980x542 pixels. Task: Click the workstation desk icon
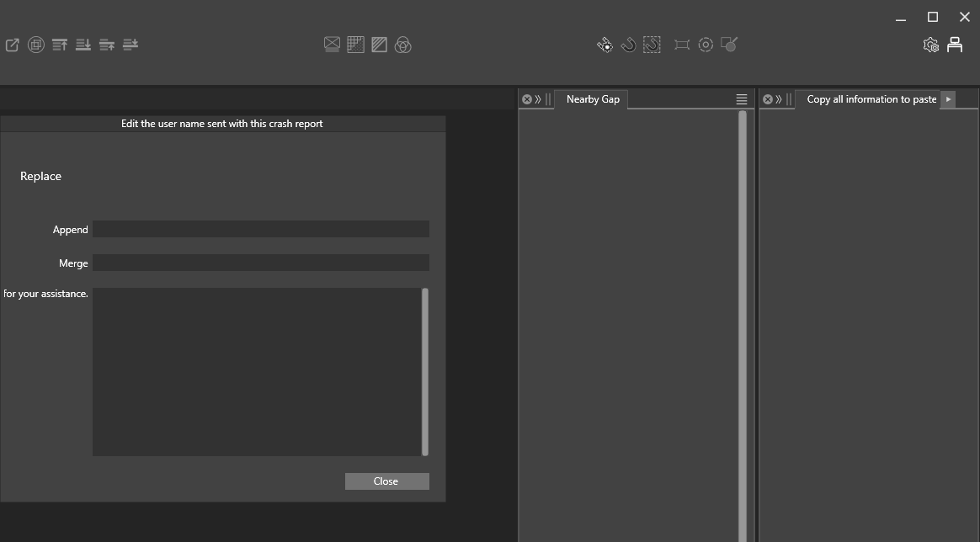(x=955, y=45)
